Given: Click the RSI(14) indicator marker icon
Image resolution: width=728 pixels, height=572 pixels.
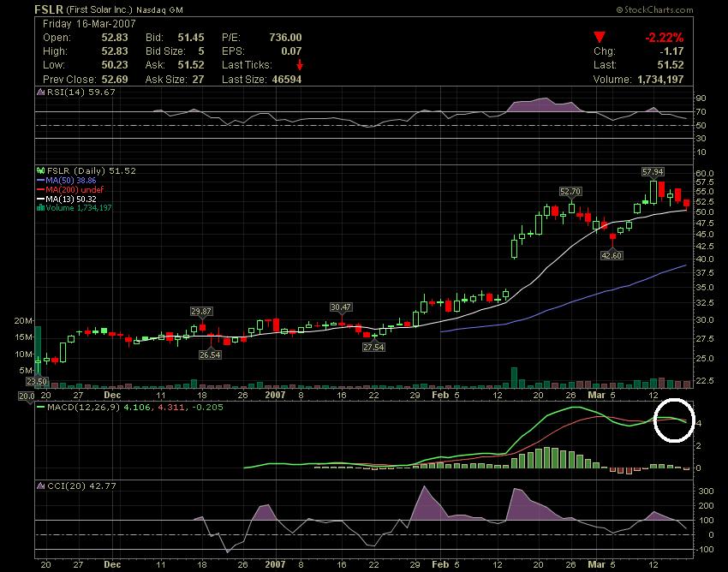Looking at the screenshot, I should [x=41, y=92].
